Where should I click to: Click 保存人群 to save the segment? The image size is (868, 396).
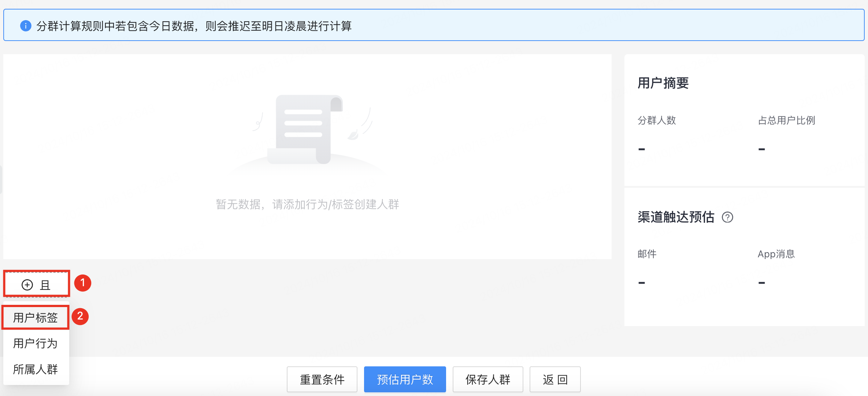pos(488,380)
